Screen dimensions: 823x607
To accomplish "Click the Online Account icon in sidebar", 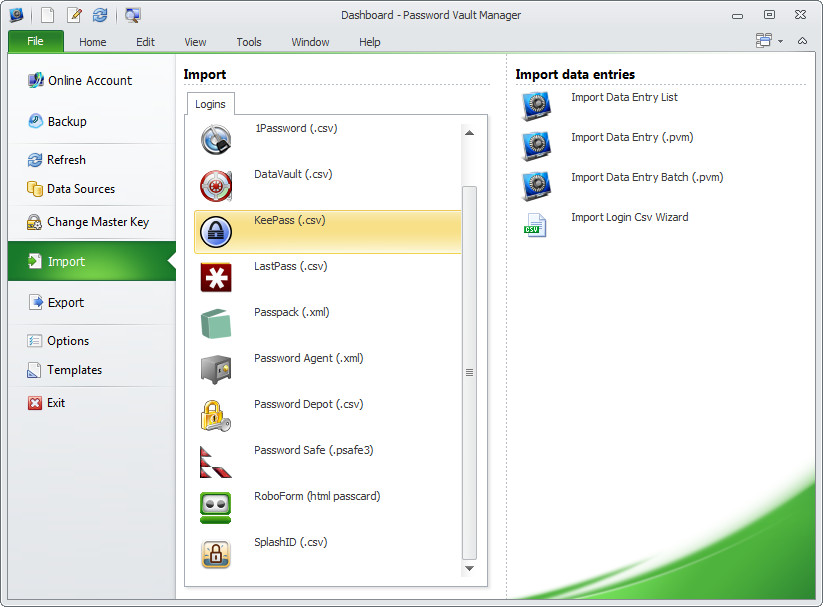I will coord(36,80).
